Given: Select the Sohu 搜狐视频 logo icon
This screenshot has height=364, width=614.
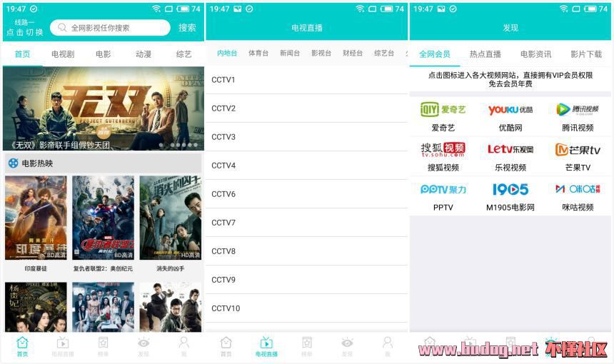Looking at the screenshot, I should (x=443, y=149).
